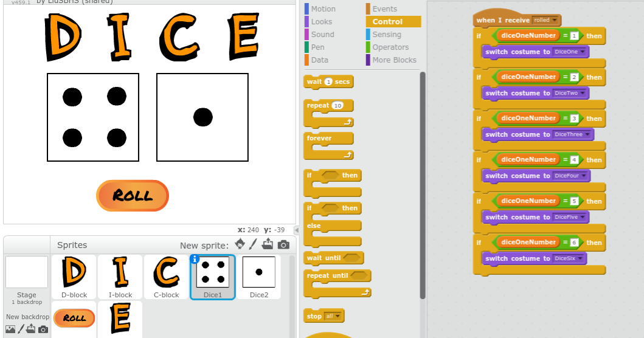Viewport: 644px width, 338px height.
Task: Click the value 4 in fourth if condition
Action: point(574,160)
